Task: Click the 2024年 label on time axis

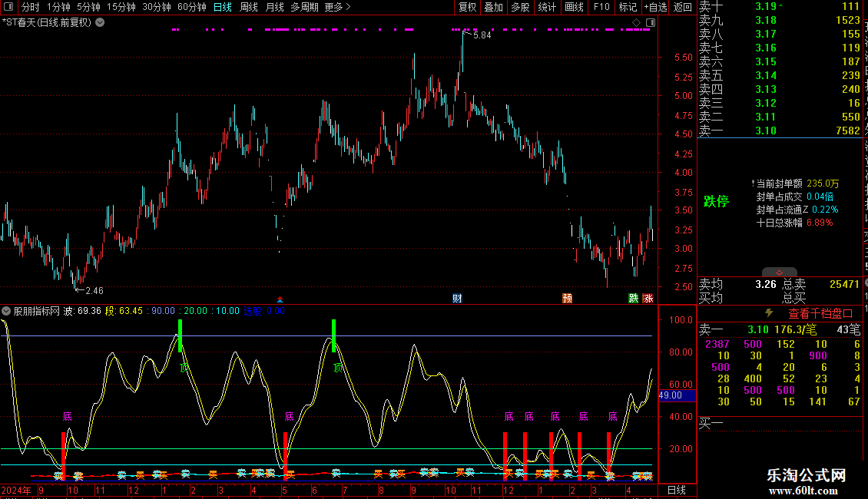Action: coord(16,490)
